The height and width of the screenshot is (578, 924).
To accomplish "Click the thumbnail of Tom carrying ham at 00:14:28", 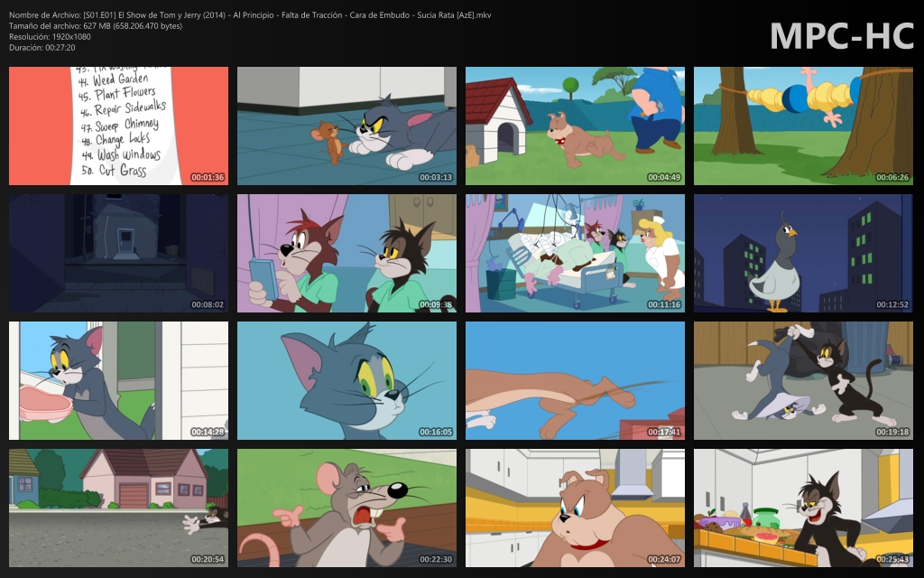I will [118, 379].
